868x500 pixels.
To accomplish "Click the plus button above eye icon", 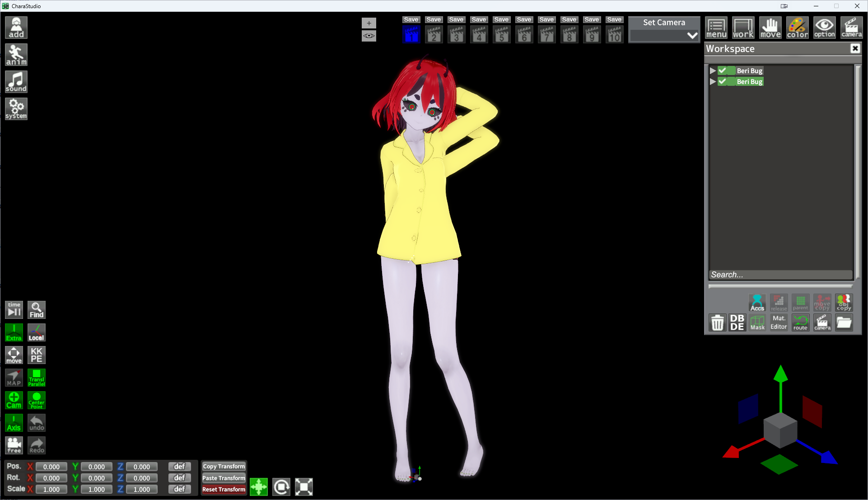I will [369, 23].
